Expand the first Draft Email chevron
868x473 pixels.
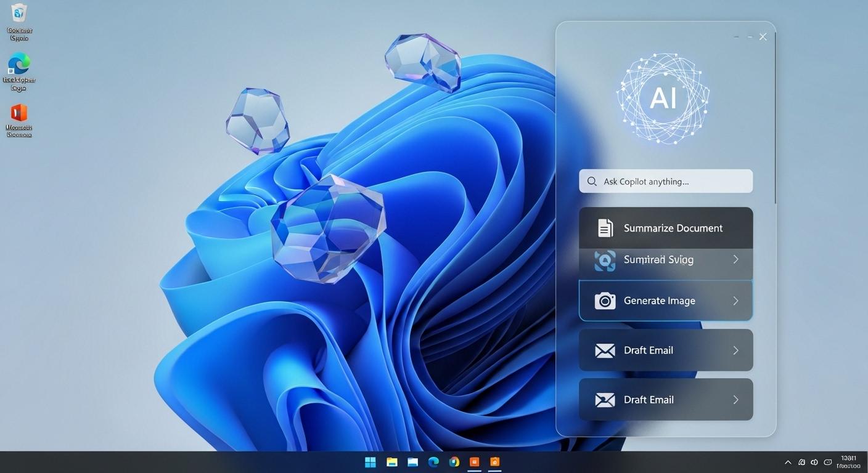click(735, 350)
